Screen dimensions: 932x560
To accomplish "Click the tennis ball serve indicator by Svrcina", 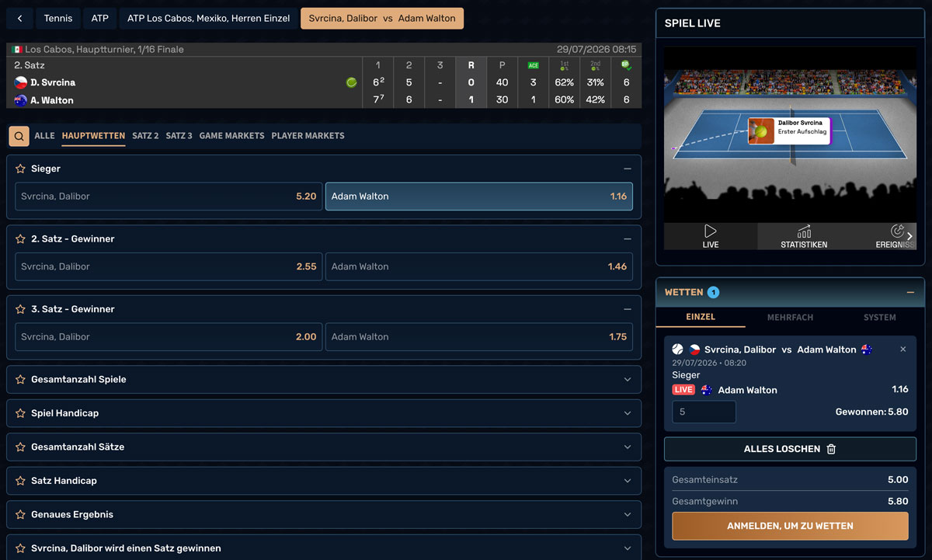I will [351, 82].
